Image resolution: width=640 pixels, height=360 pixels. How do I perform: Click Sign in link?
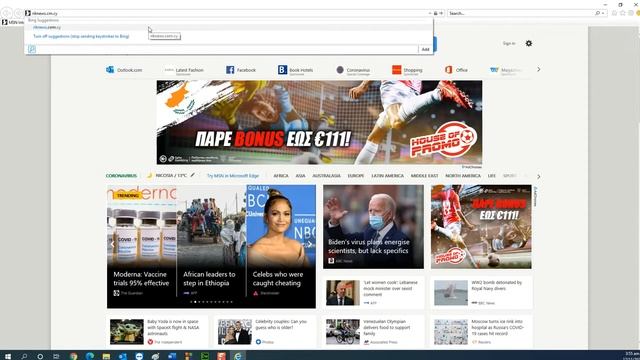click(x=509, y=43)
